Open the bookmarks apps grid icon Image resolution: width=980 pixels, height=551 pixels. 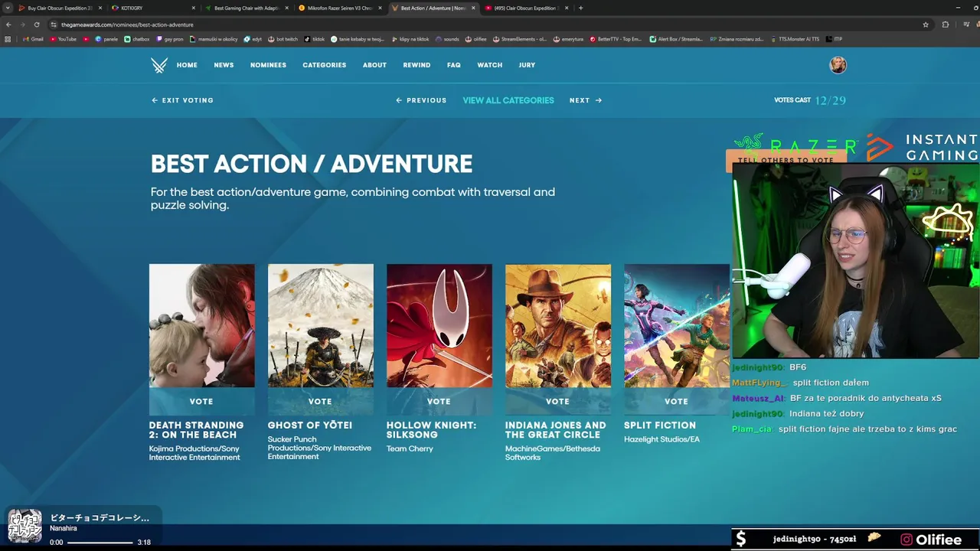[8, 39]
